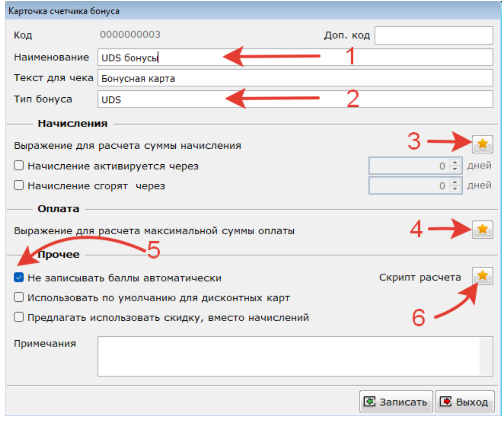Click the Выход button
Screen dimensions: 504x422
coord(465,401)
